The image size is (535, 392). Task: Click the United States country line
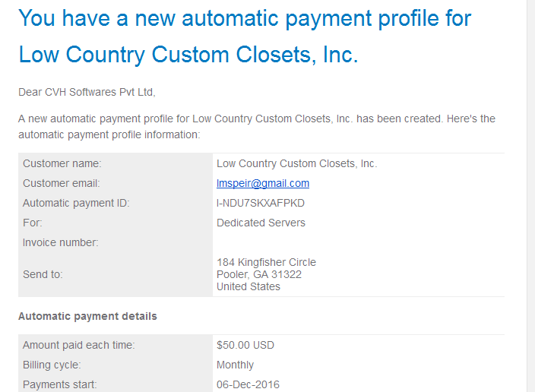[x=249, y=286]
